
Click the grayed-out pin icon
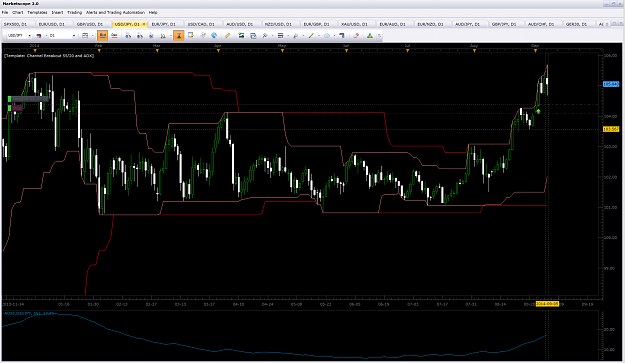(202, 35)
